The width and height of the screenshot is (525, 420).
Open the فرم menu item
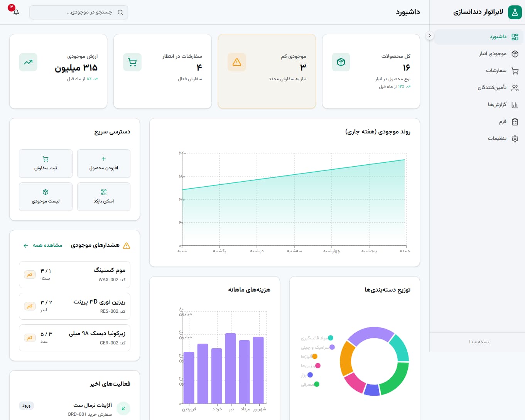[x=479, y=122]
